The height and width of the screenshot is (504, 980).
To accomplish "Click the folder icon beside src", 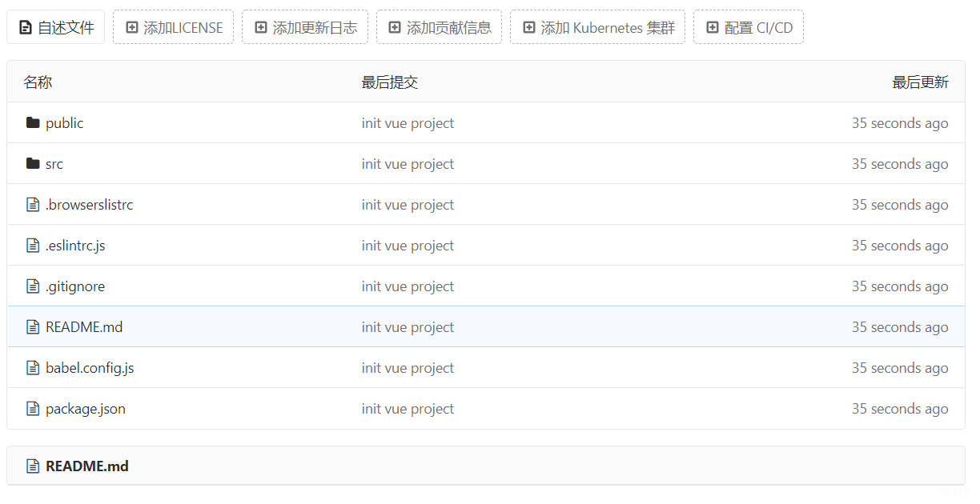I will [x=33, y=164].
